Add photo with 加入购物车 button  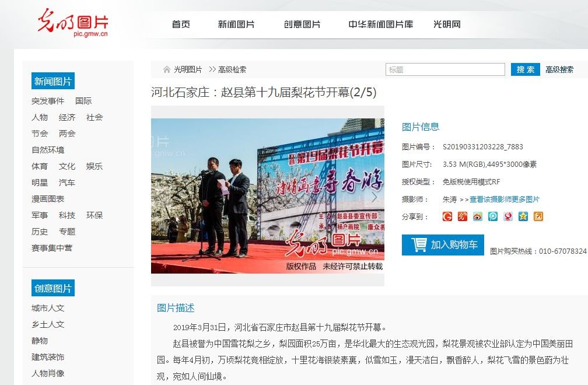tap(443, 245)
